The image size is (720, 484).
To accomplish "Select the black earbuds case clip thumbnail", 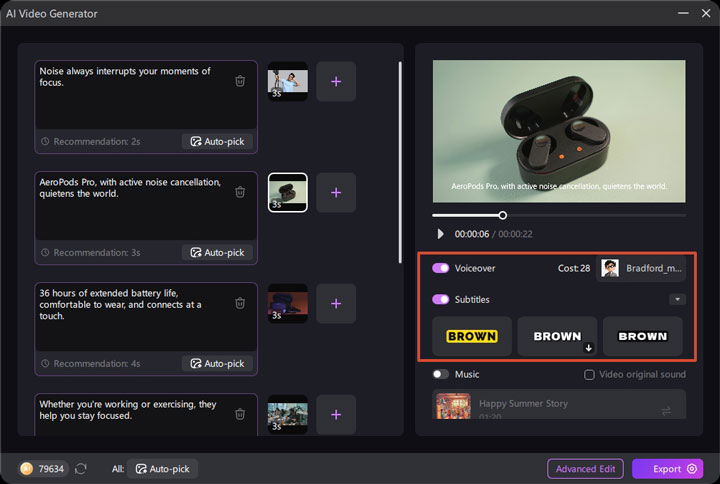I will [x=288, y=192].
